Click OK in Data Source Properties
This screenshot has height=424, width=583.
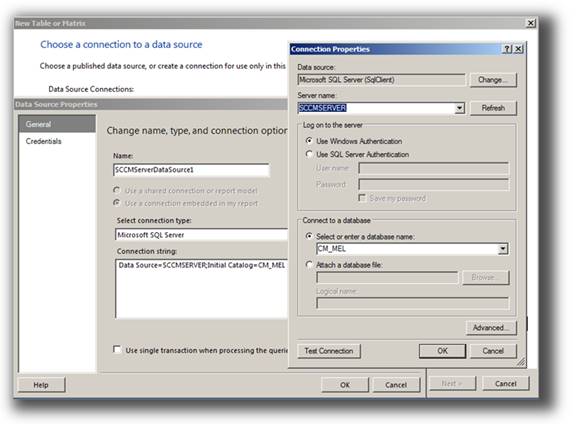pyautogui.click(x=345, y=385)
